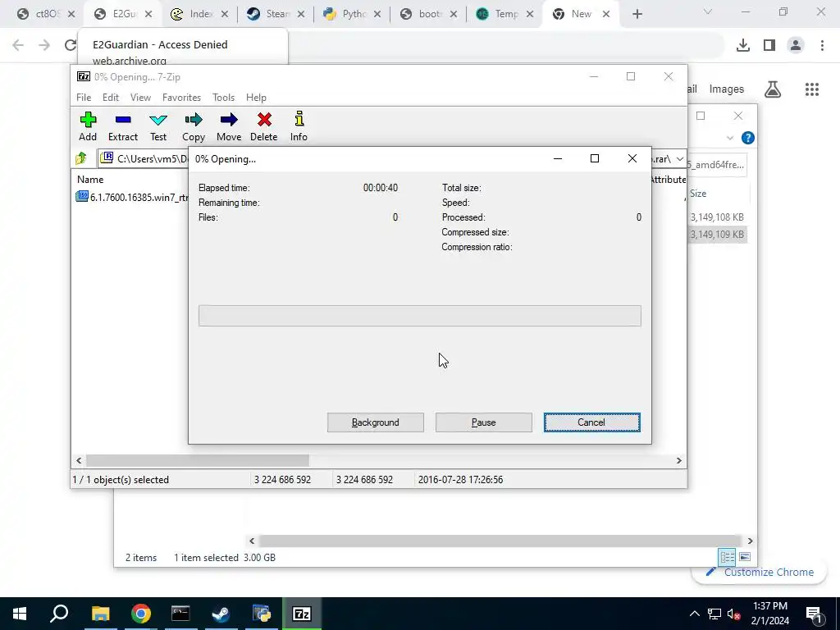
Task: Switch Explorer to large icons view
Action: click(x=745, y=557)
